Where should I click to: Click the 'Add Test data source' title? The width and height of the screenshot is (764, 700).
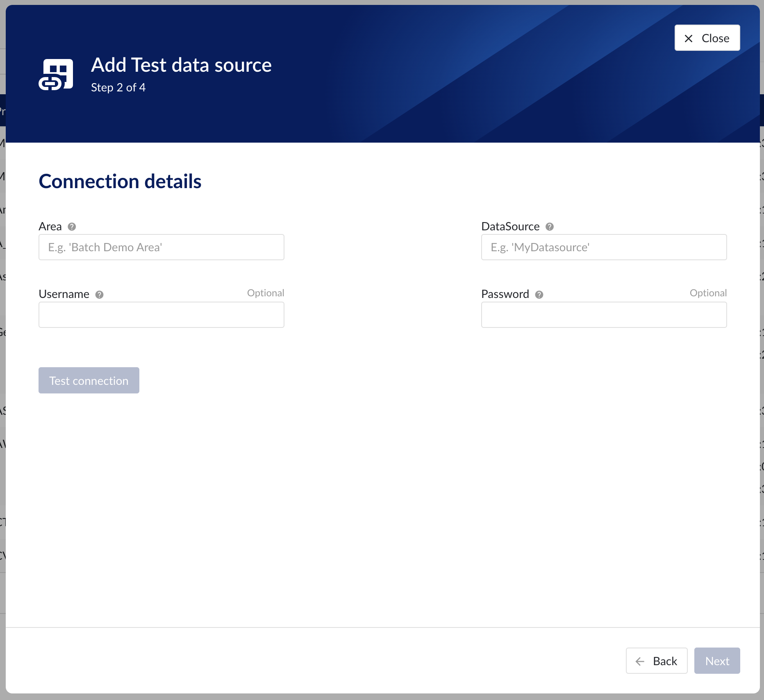point(181,65)
